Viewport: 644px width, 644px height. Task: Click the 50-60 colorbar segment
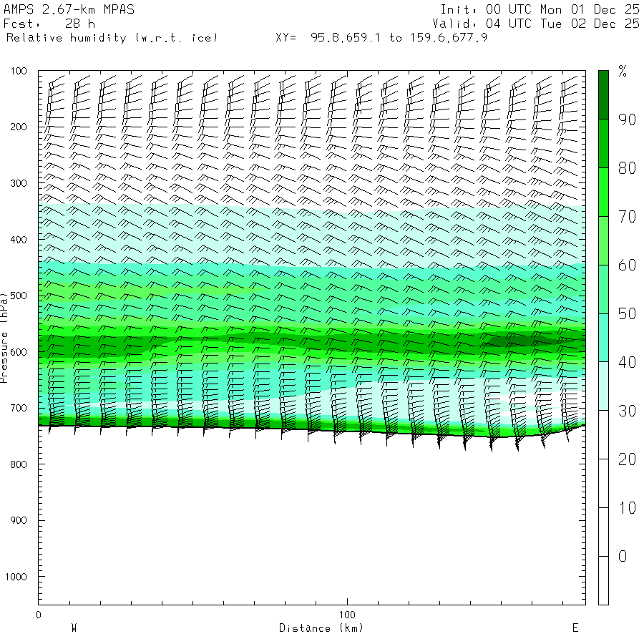pyautogui.click(x=603, y=290)
